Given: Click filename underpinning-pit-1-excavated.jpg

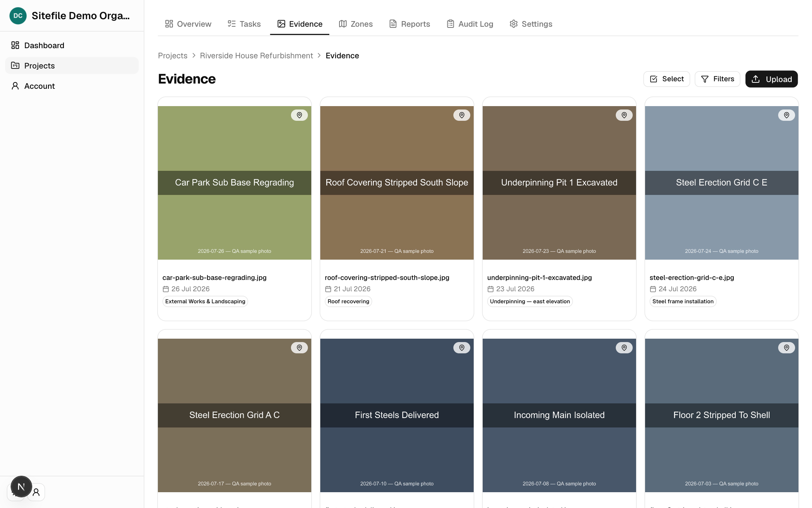Looking at the screenshot, I should [x=539, y=278].
